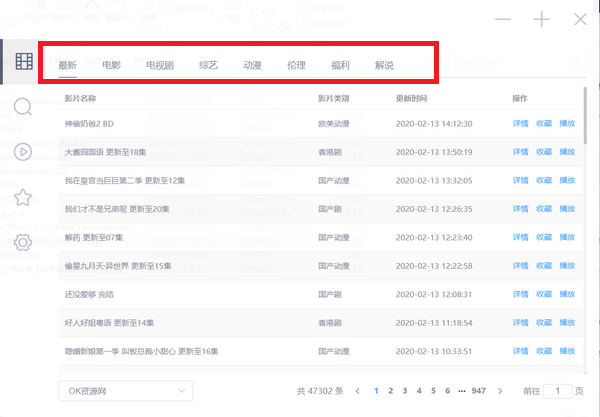Switch to the 电视剧 tab

160,65
